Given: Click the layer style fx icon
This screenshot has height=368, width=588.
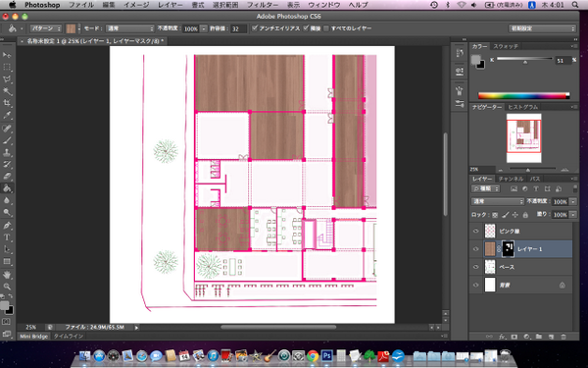Looking at the screenshot, I should click(x=502, y=337).
